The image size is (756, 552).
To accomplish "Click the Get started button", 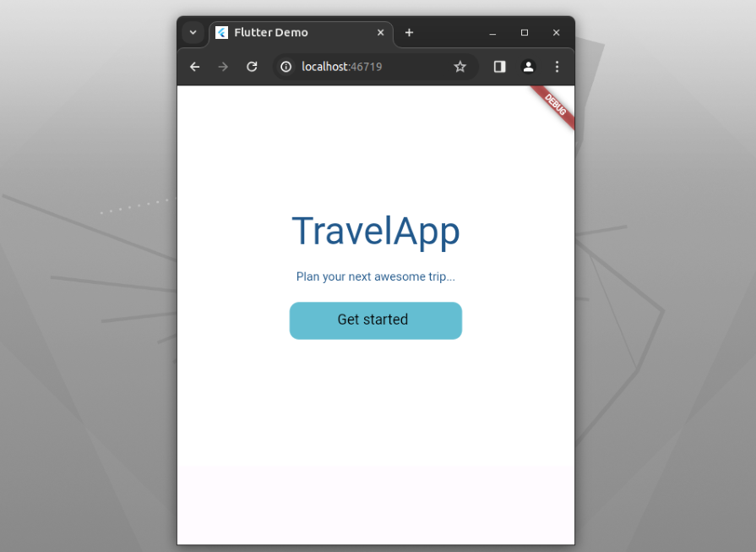I will [375, 320].
